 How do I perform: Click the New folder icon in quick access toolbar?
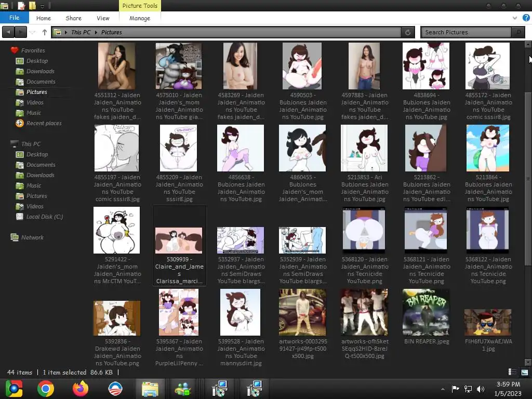click(32, 6)
